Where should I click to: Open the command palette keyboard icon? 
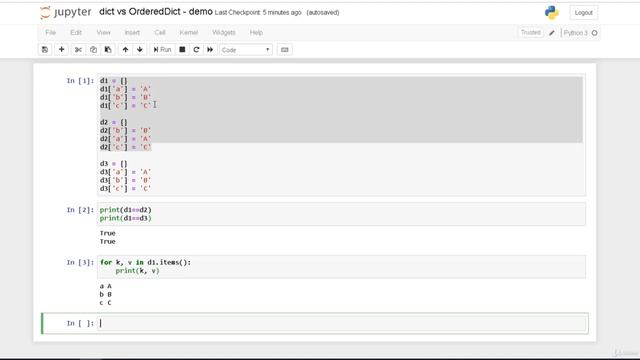pos(284,50)
